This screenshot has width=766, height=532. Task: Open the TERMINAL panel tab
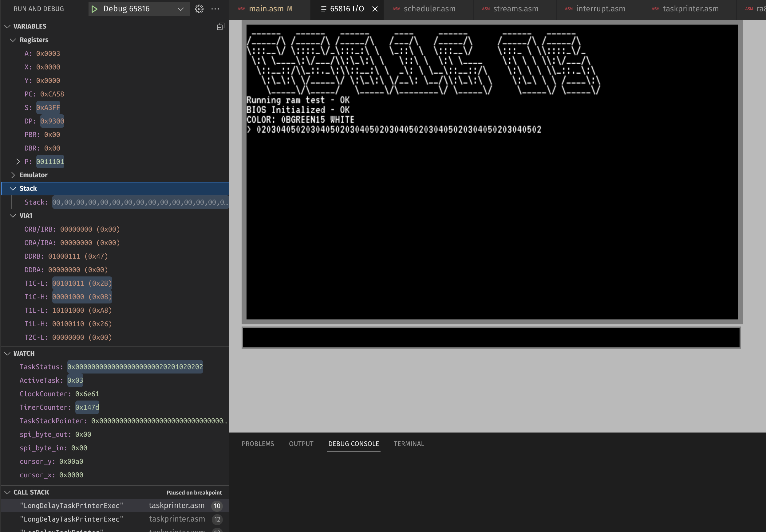click(x=409, y=444)
